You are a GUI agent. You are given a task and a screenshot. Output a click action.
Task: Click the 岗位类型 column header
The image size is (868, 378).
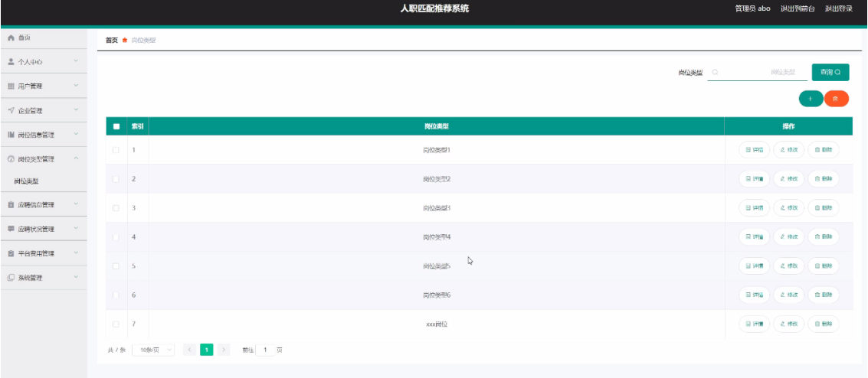(x=436, y=126)
